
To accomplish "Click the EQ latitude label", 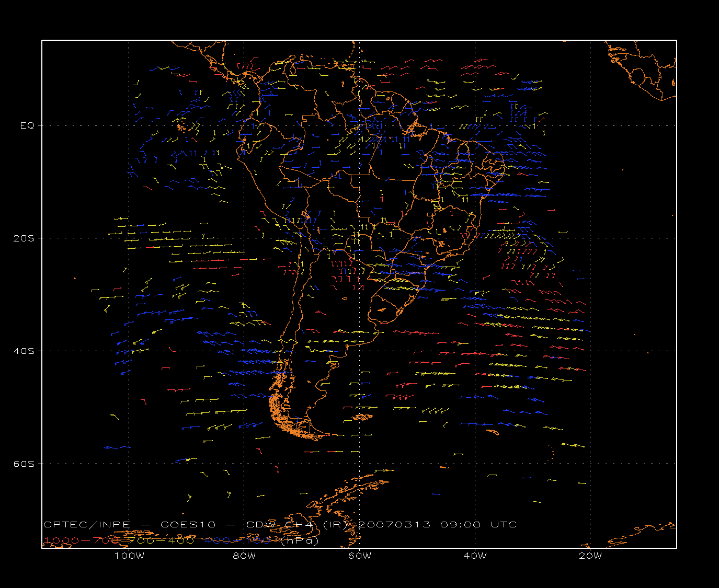I will point(27,125).
